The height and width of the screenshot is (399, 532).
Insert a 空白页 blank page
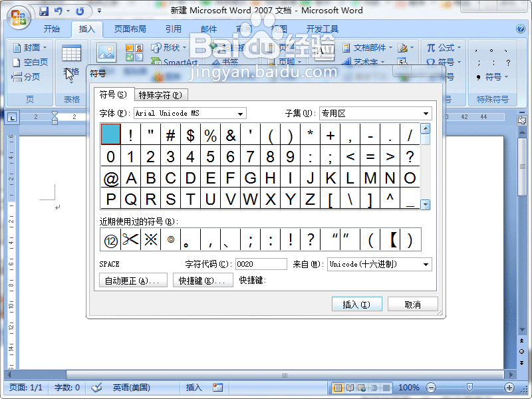pyautogui.click(x=30, y=62)
